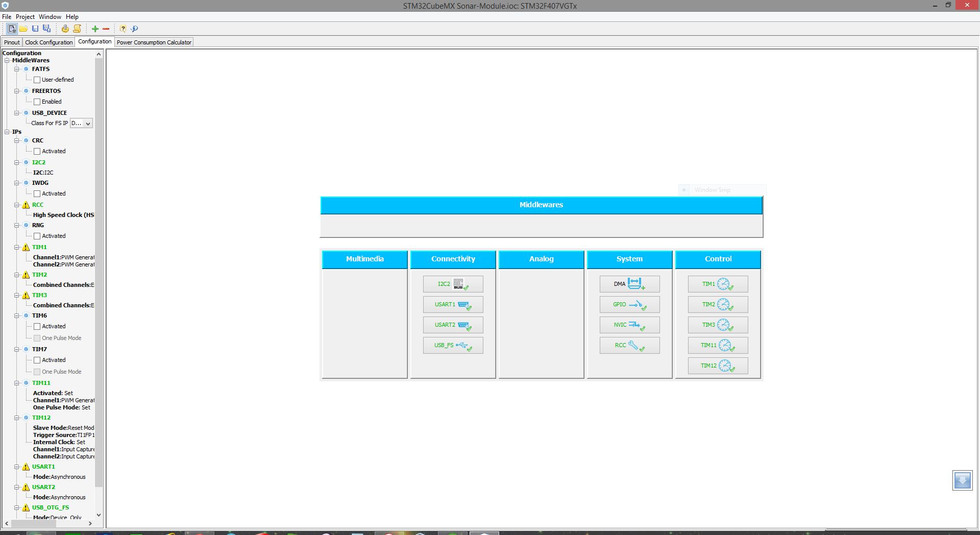Open USART1 configuration button
This screenshot has height=535, width=980.
453,304
